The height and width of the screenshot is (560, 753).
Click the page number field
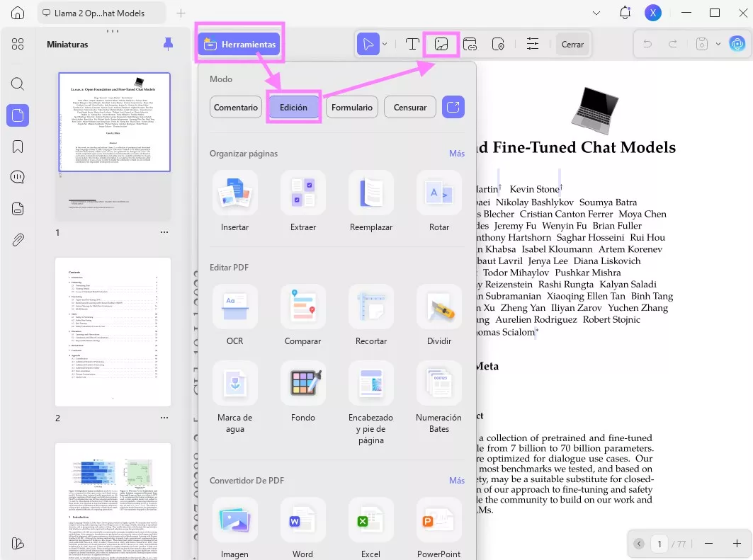[x=659, y=543]
